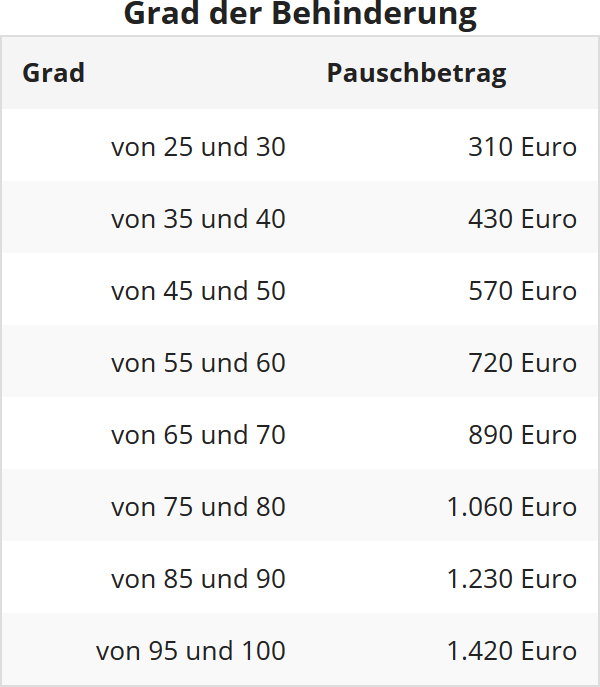Click the 'Pauschbetrag' column header

coord(416,73)
